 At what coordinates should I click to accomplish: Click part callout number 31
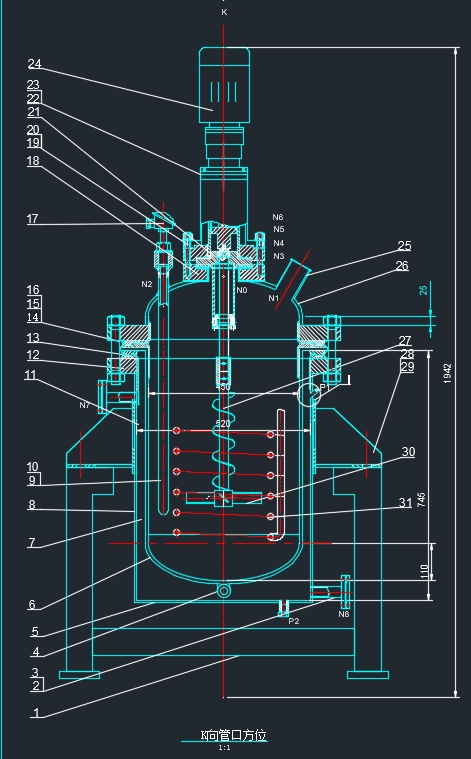pyautogui.click(x=405, y=503)
